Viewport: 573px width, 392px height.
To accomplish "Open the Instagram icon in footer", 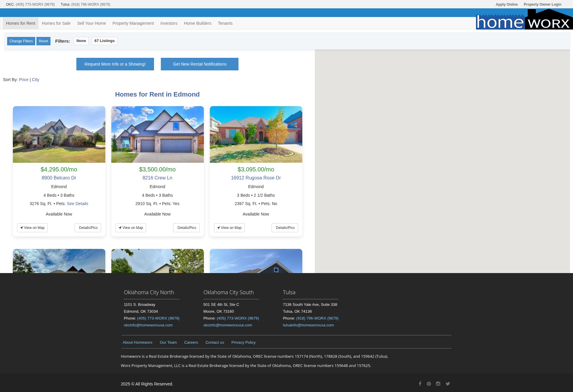I will [x=438, y=384].
